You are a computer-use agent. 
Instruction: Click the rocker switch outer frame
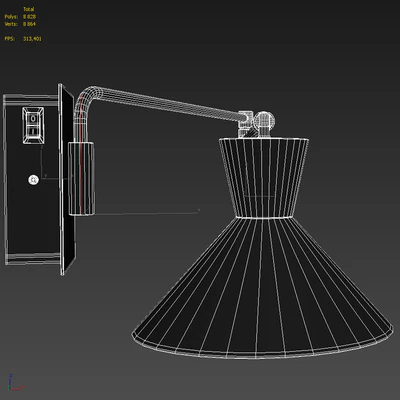(33, 125)
